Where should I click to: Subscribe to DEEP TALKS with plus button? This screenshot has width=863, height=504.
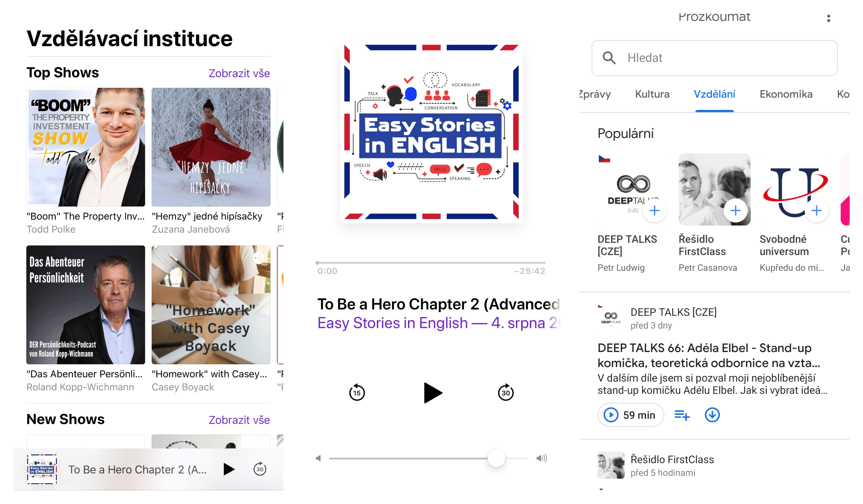pyautogui.click(x=654, y=210)
